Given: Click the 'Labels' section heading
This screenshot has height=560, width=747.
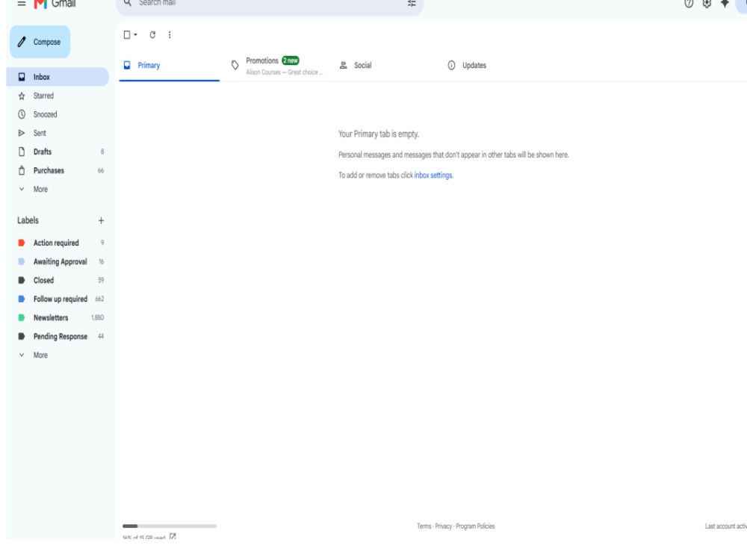Looking at the screenshot, I should tap(28, 220).
